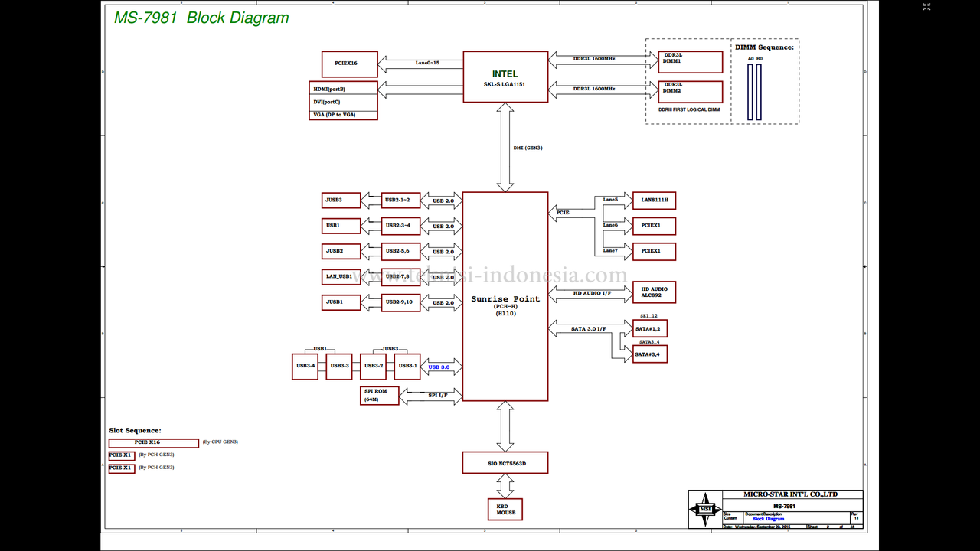This screenshot has height=551, width=980.
Task: Click the 'DMI (GEN3)' label
Action: tap(528, 148)
